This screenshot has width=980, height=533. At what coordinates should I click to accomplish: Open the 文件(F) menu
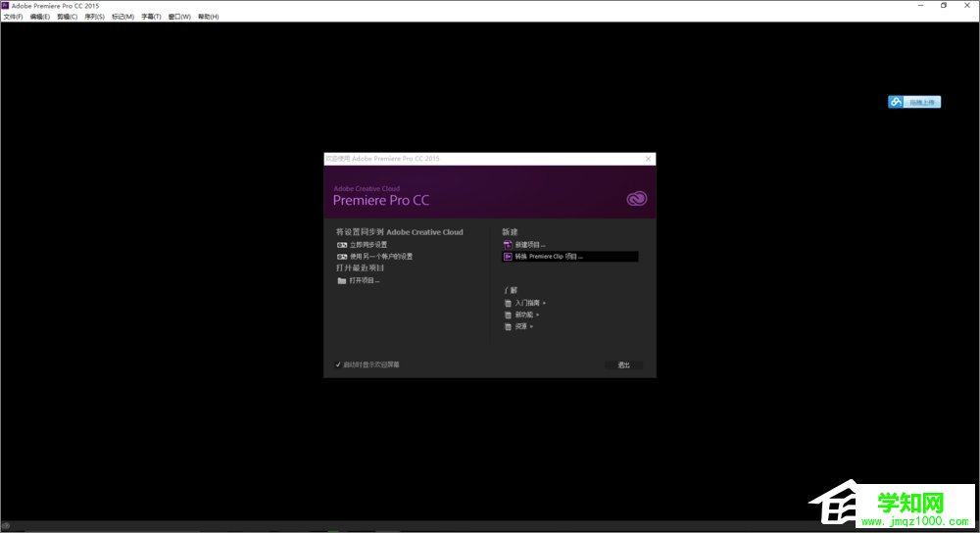[x=13, y=17]
